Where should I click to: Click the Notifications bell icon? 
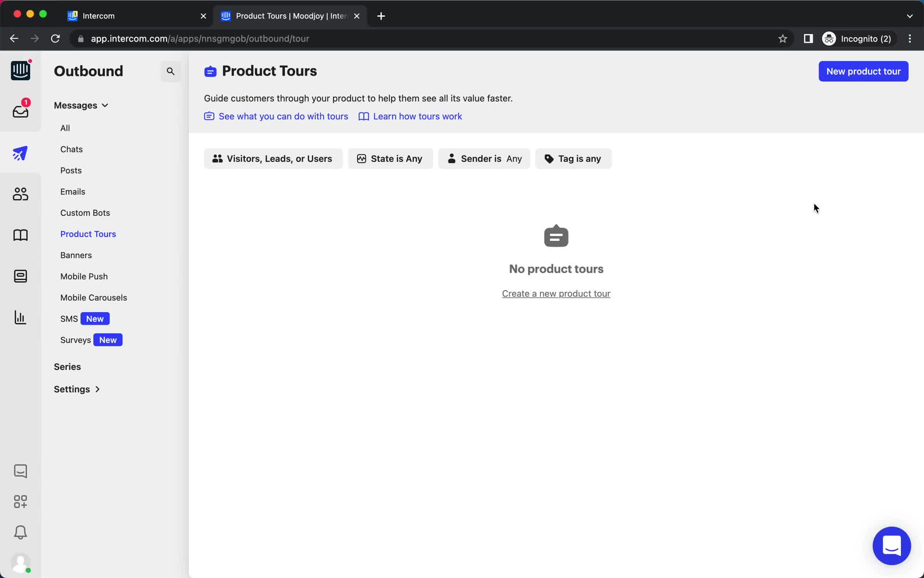click(x=20, y=533)
